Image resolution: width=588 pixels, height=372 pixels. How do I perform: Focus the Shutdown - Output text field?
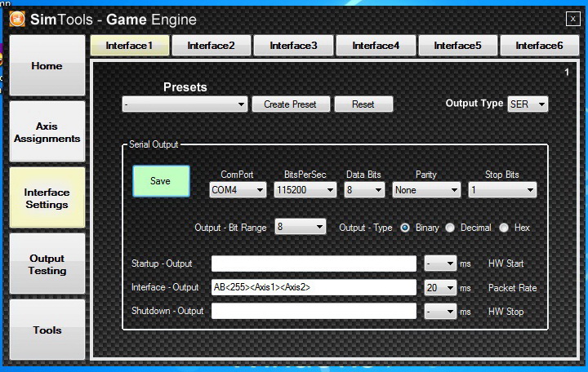coord(314,311)
